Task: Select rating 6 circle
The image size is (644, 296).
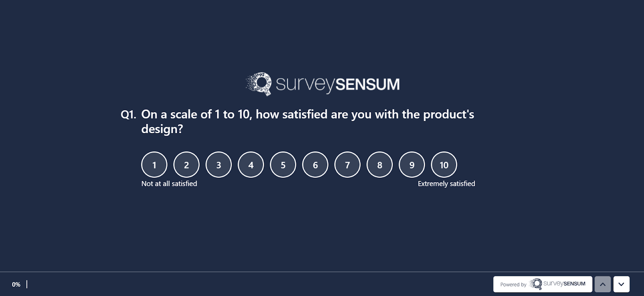Action: [315, 164]
